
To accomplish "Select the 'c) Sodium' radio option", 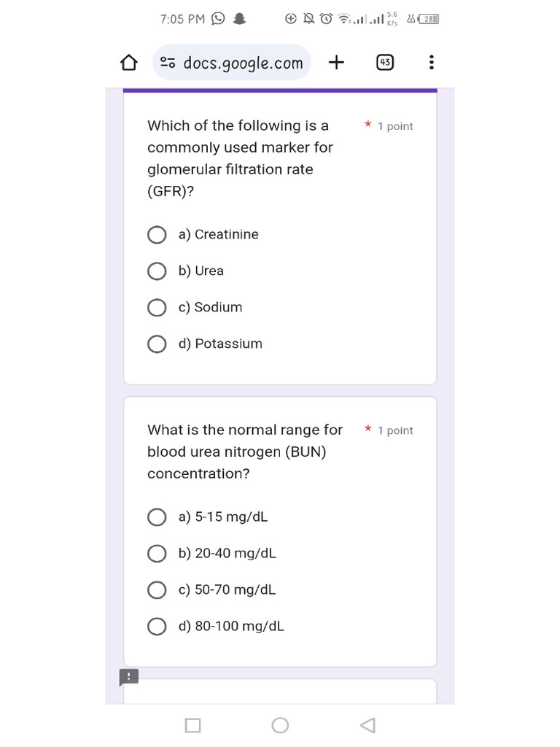I will (x=157, y=308).
